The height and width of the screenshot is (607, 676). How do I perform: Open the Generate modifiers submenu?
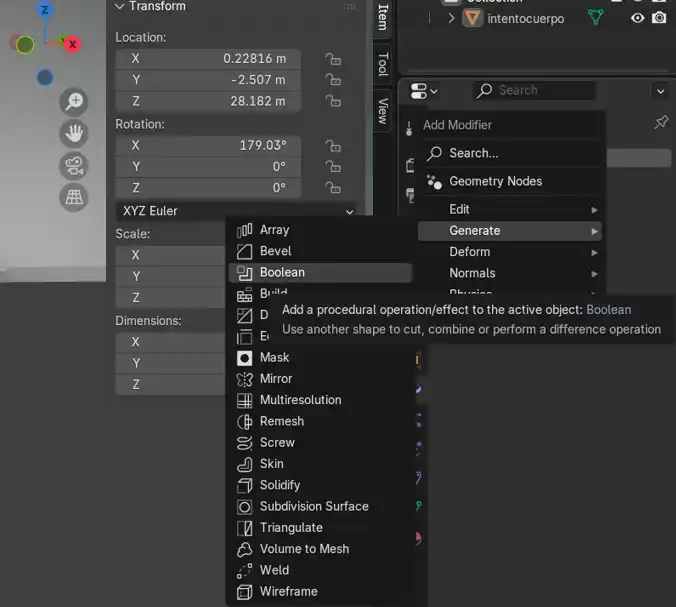[510, 231]
